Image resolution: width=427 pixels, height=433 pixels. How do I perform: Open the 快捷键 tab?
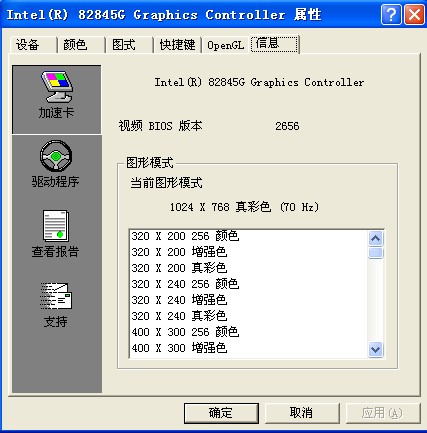coord(177,45)
